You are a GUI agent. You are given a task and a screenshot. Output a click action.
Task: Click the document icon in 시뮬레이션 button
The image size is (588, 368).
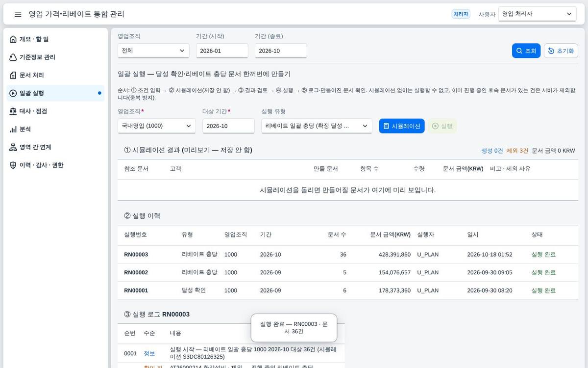pos(386,126)
